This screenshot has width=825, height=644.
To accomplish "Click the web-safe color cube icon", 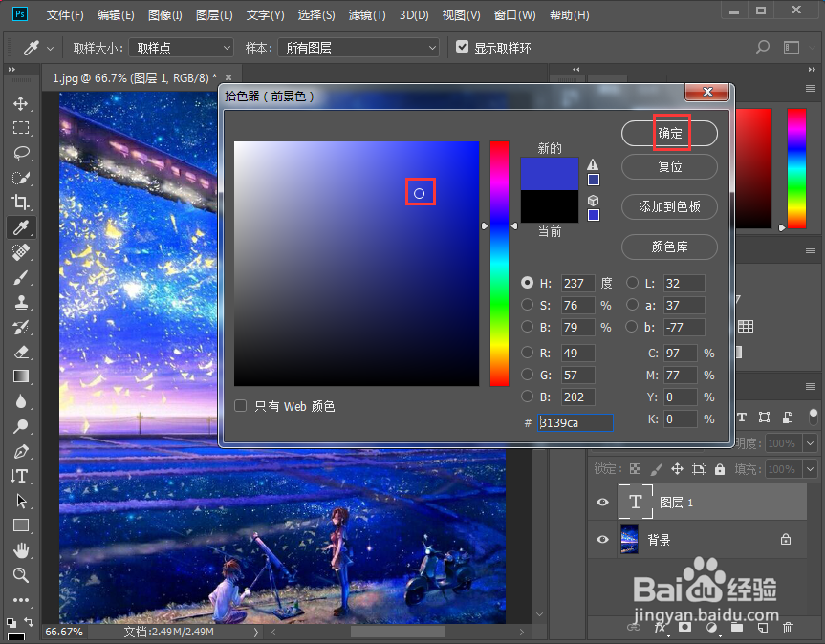I will pyautogui.click(x=593, y=201).
